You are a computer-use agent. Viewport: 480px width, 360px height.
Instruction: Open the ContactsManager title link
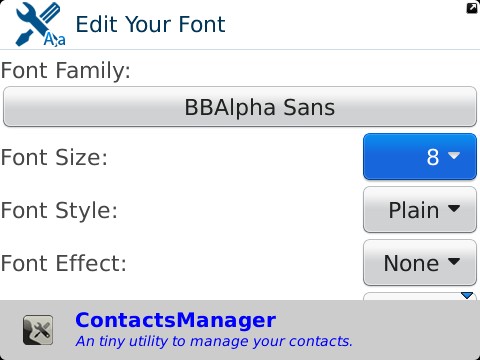coord(176,320)
